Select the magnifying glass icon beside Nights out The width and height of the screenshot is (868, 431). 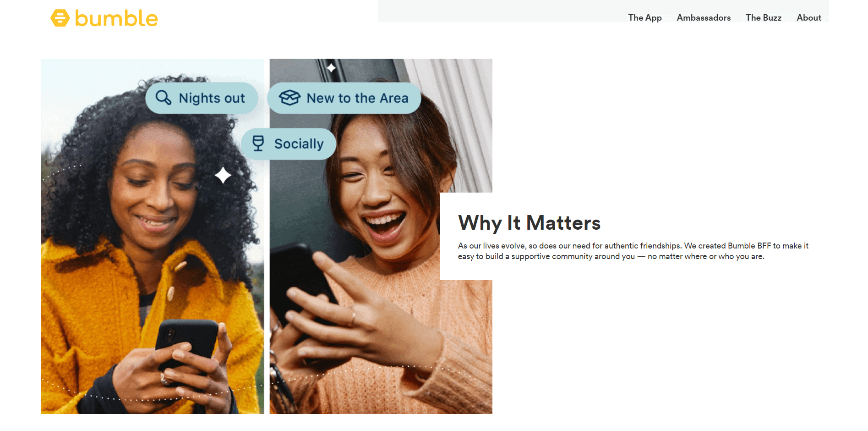pos(164,97)
